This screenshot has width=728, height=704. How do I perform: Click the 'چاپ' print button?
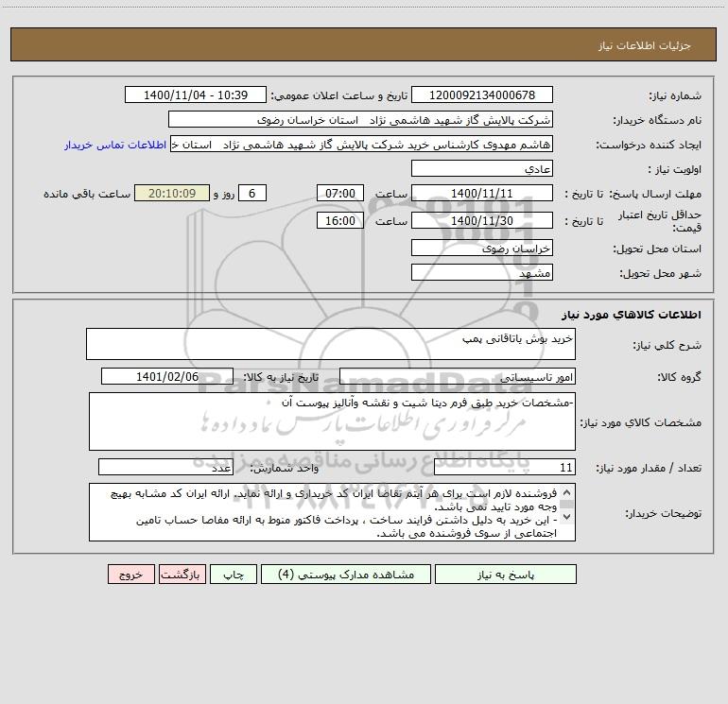[x=234, y=574]
